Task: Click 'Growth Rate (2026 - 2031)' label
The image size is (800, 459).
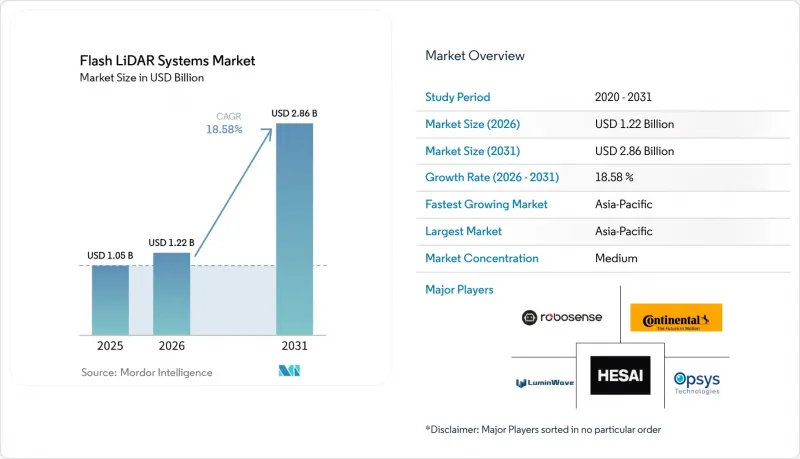Action: pos(492,177)
